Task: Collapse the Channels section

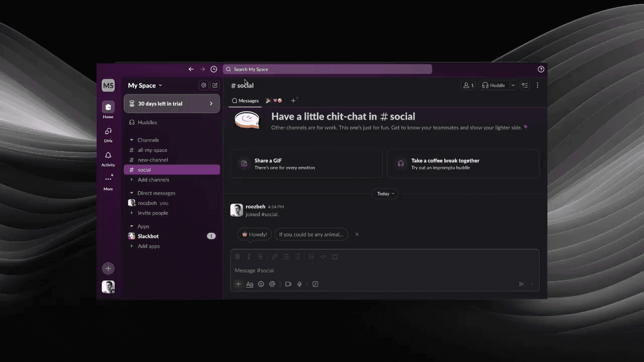Action: click(132, 140)
